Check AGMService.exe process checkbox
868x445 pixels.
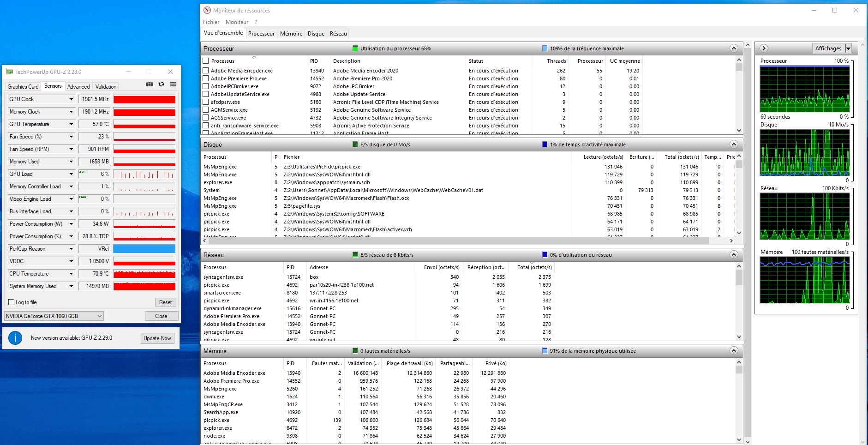[206, 110]
